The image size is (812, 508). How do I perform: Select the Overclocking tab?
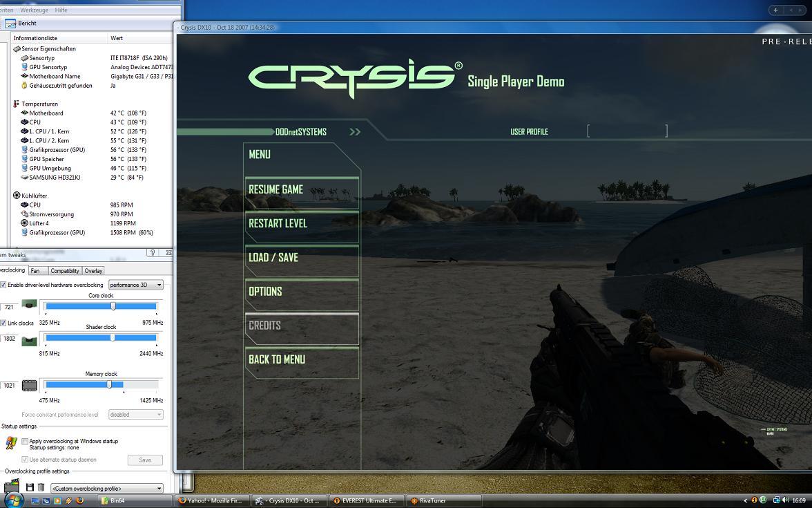click(12, 270)
